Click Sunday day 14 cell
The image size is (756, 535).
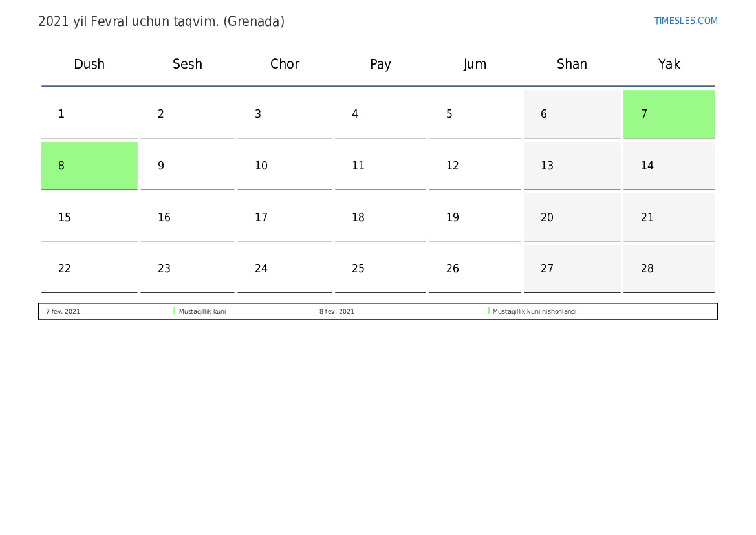click(669, 166)
